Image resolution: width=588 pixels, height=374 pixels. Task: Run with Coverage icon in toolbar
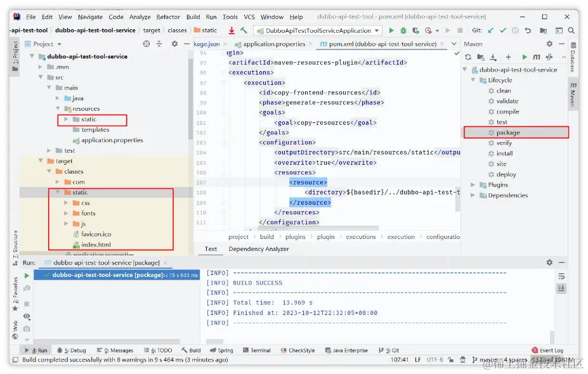pyautogui.click(x=415, y=30)
